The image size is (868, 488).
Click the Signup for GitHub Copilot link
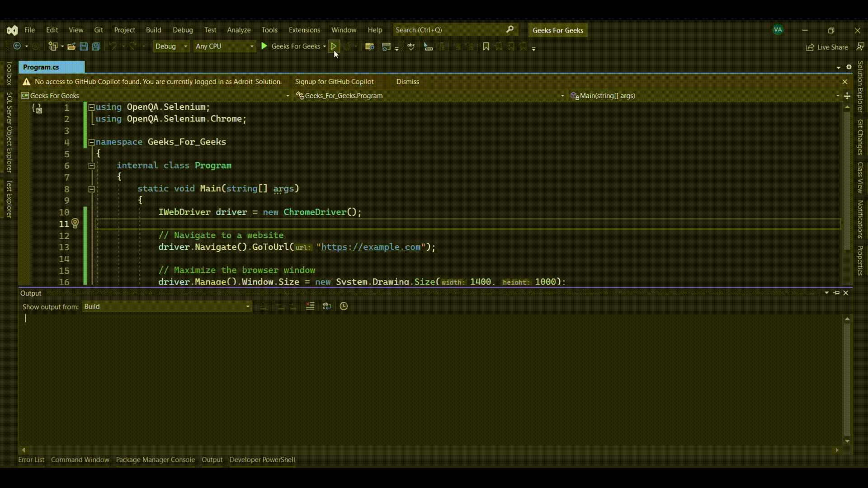[x=335, y=82]
